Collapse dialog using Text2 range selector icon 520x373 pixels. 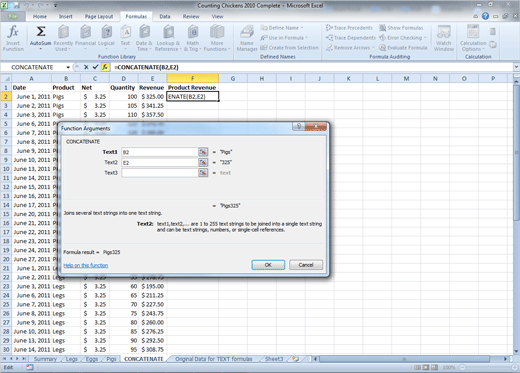click(203, 162)
